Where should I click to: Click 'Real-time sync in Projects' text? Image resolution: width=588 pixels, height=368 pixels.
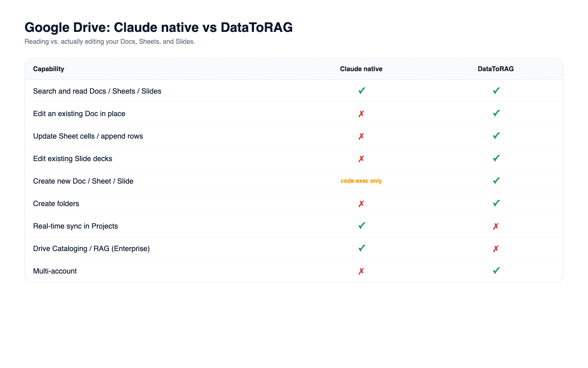click(76, 226)
